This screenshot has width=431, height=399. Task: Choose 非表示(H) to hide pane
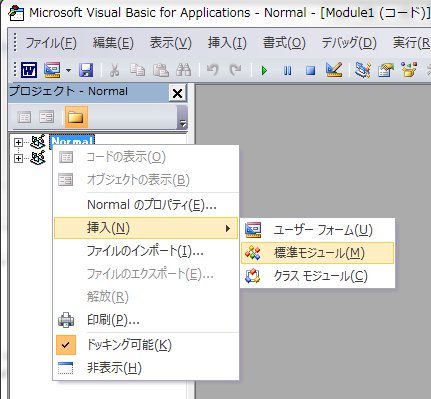[146, 368]
